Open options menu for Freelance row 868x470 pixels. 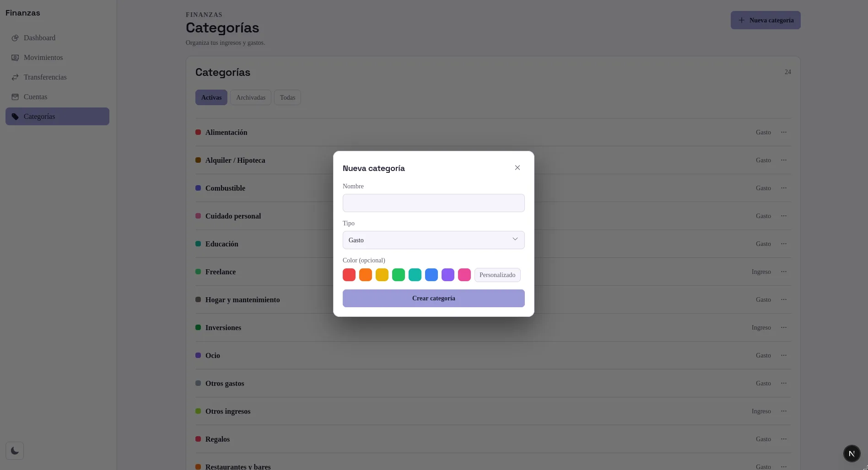tap(784, 272)
